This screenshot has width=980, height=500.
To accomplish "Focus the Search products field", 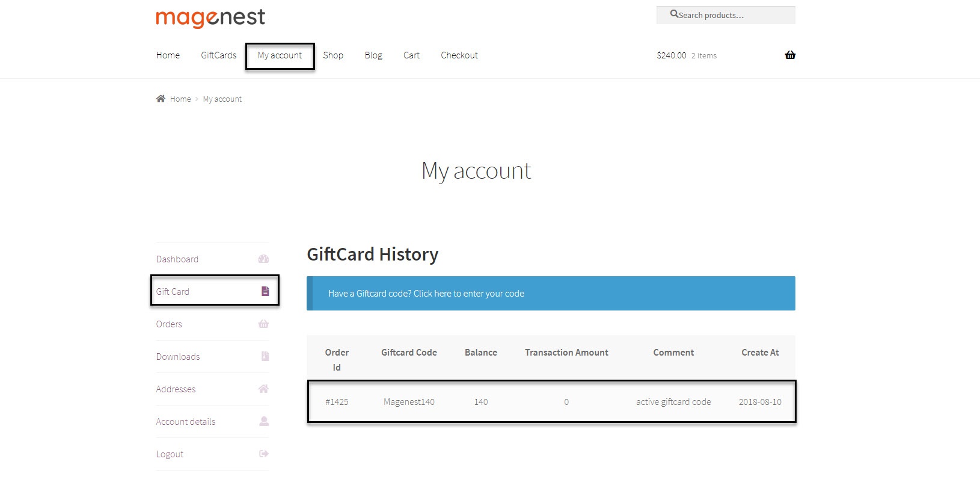I will pos(730,15).
